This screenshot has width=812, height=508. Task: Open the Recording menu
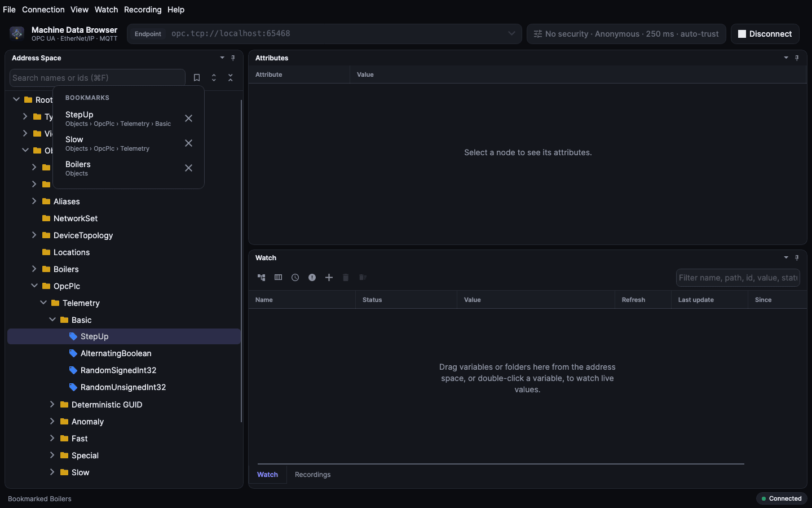(x=143, y=10)
